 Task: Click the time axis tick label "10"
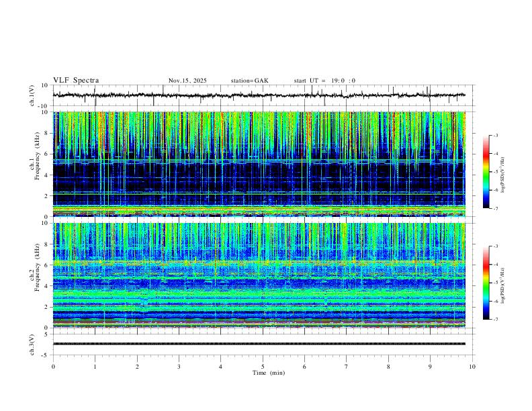pyautogui.click(x=472, y=367)
